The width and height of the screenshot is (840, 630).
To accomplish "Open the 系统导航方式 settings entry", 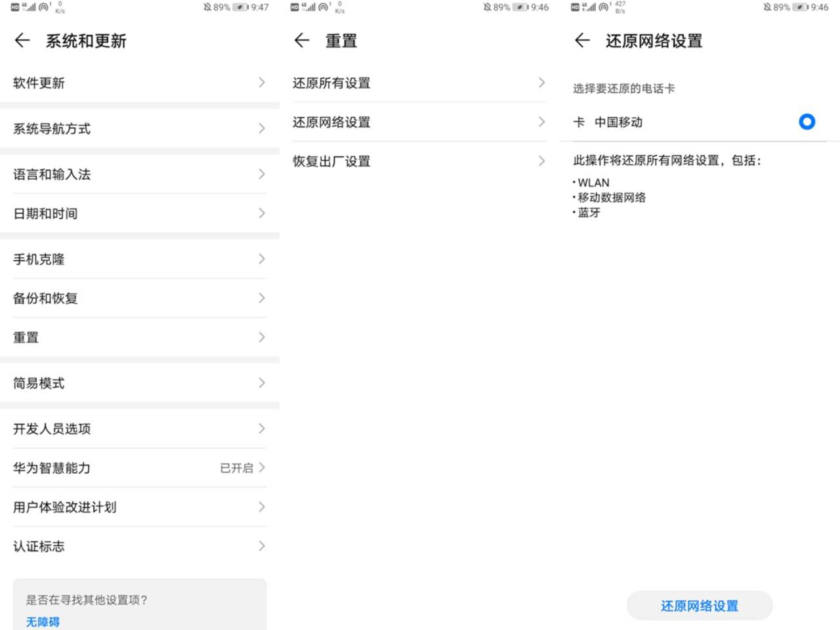I will click(x=139, y=129).
